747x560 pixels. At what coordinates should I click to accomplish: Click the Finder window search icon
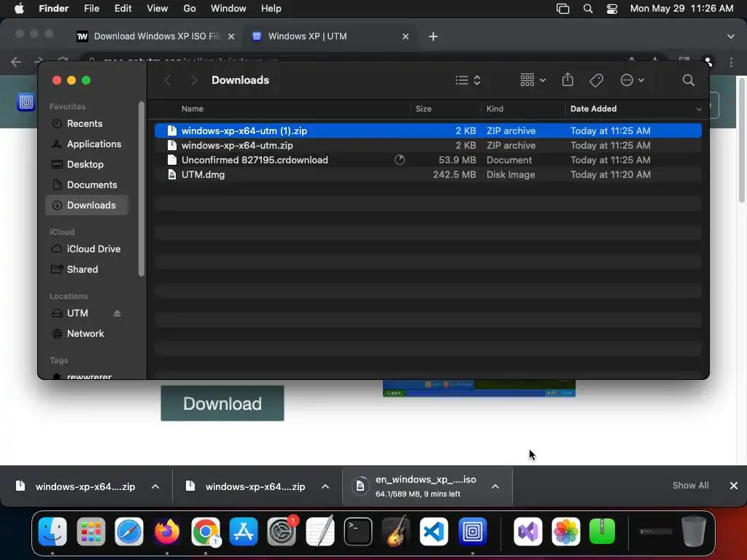[688, 80]
